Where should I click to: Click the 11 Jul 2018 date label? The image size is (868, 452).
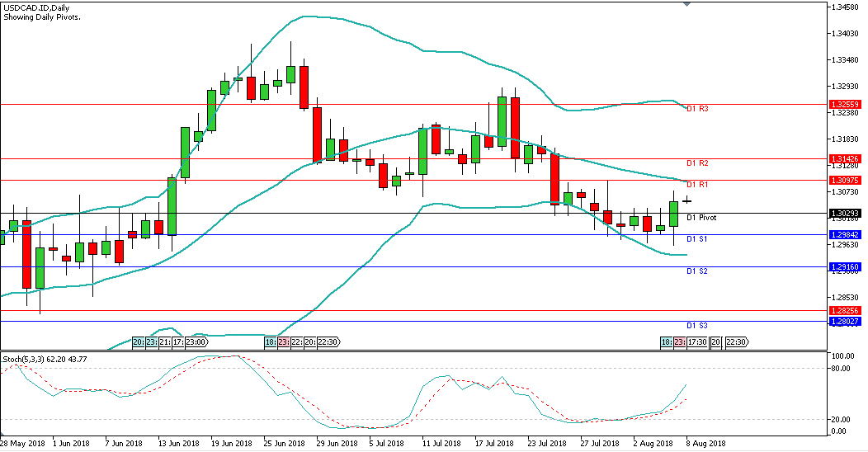(441, 443)
